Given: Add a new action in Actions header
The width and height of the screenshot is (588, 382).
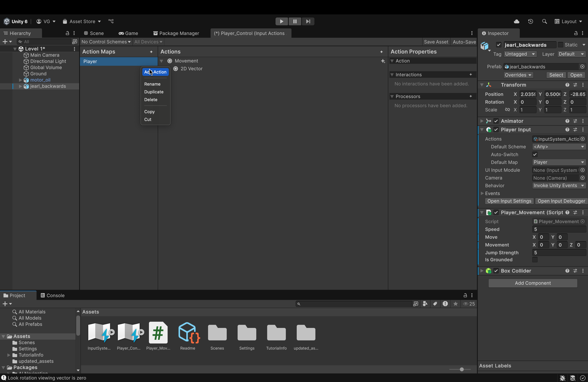Looking at the screenshot, I should pos(381,52).
